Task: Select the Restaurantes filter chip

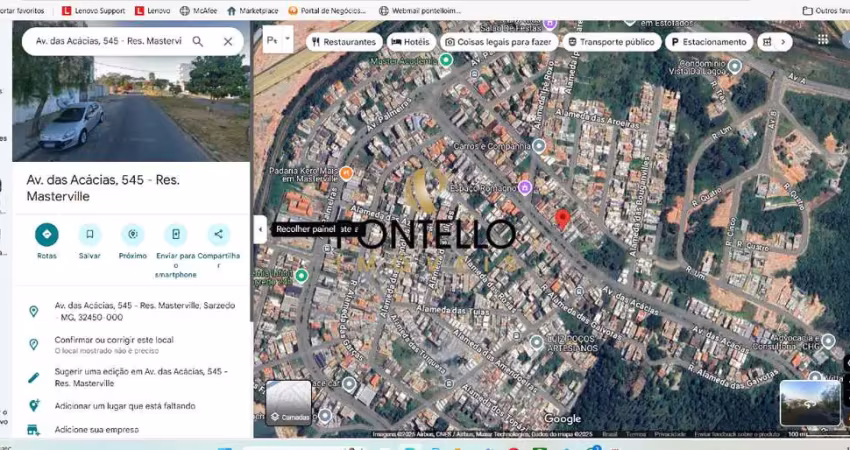Action: point(344,42)
